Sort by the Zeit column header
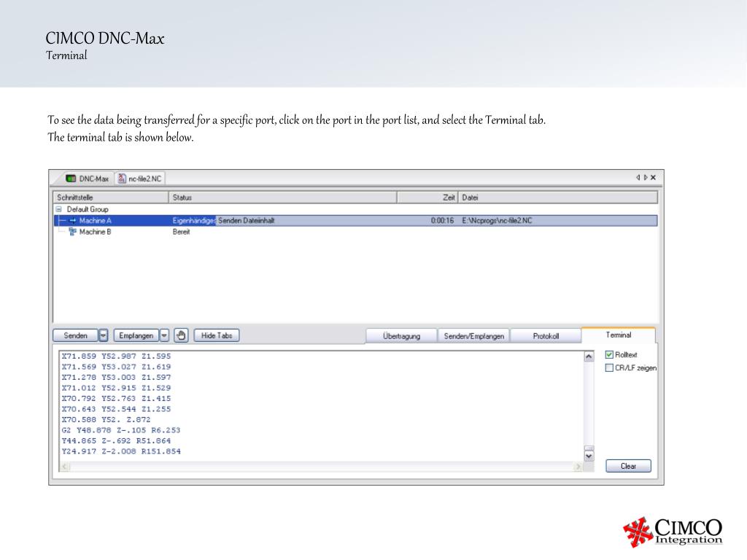The image size is (747, 560). [427, 197]
